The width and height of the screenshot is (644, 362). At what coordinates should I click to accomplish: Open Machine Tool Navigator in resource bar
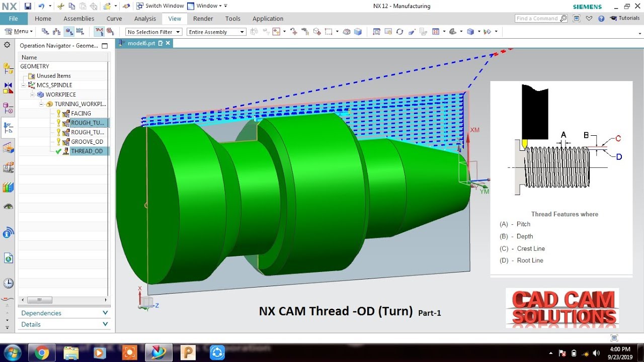[x=8, y=148]
